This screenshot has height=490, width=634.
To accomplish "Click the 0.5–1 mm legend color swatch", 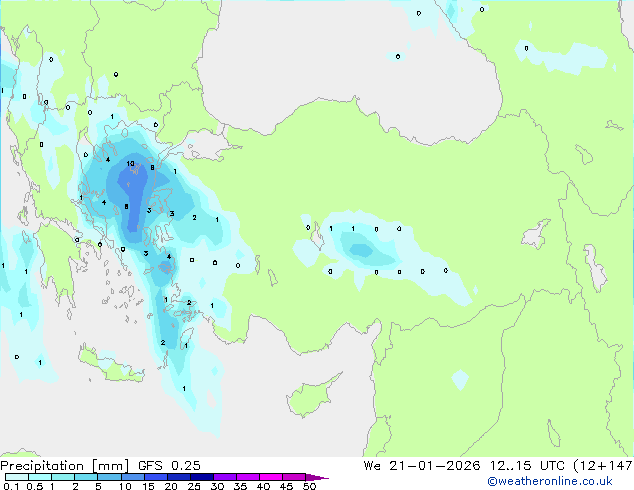I will point(40,477).
